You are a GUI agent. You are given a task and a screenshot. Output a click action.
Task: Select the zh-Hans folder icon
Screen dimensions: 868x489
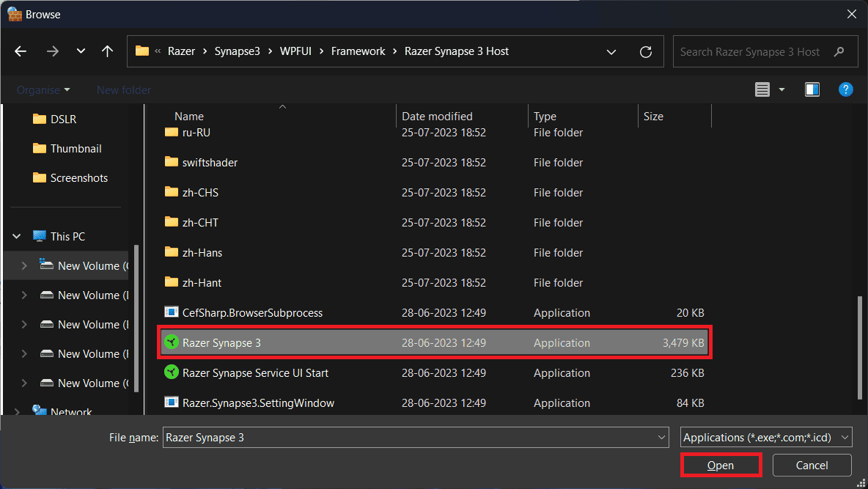pyautogui.click(x=172, y=251)
